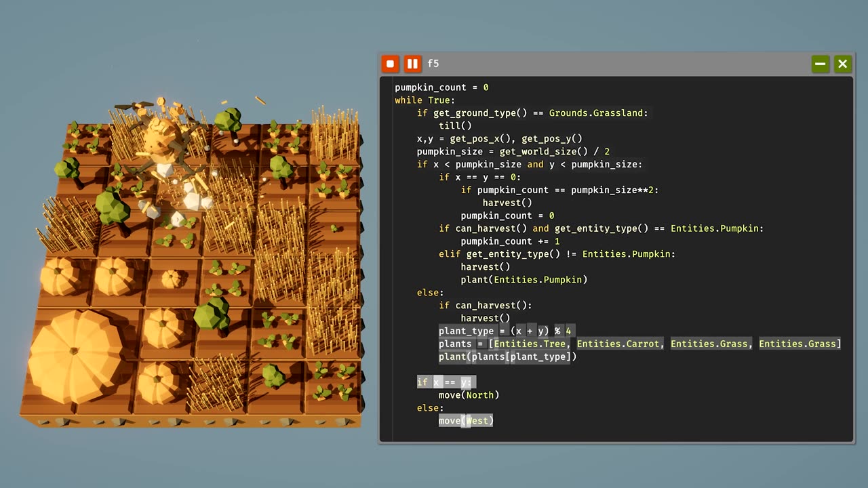Screen dimensions: 868x488
Task: Pause the script execution
Action: tap(412, 64)
